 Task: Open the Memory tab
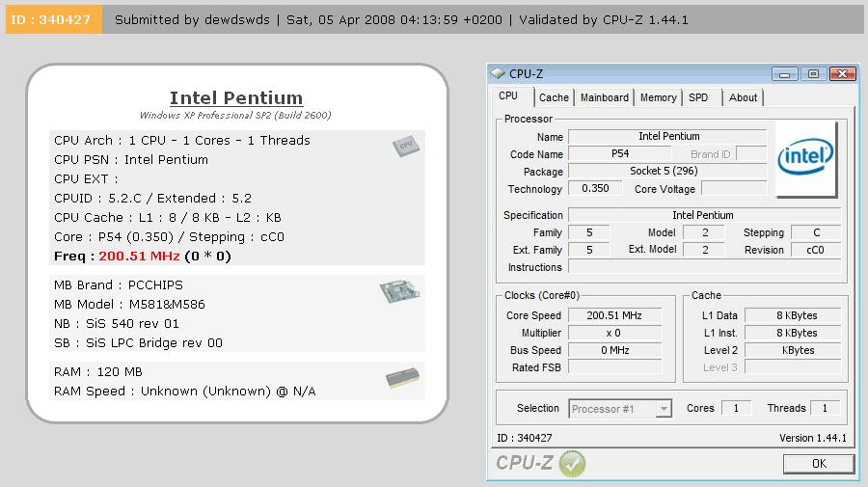(x=658, y=98)
